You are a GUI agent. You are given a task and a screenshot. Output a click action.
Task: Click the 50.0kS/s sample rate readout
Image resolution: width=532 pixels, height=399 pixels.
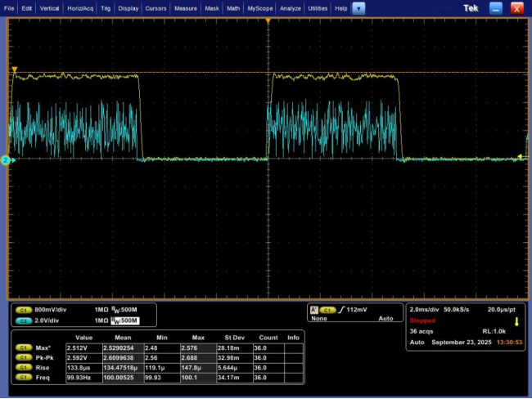click(x=457, y=310)
